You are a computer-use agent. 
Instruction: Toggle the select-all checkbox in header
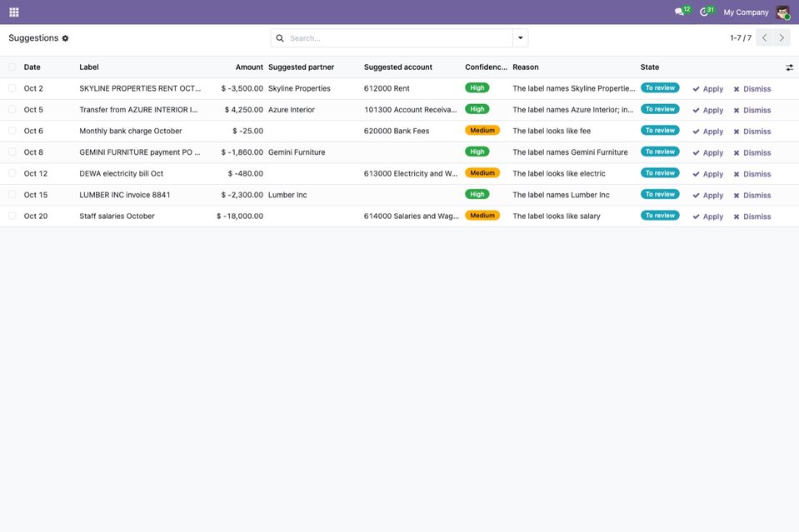tap(12, 67)
